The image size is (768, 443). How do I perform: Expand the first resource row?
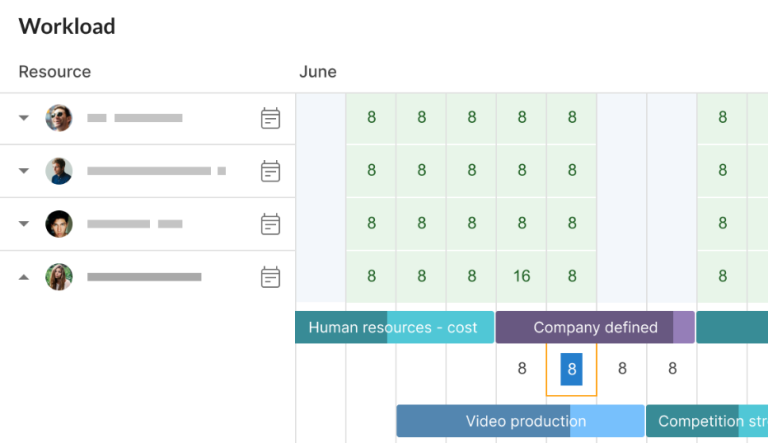click(x=24, y=118)
